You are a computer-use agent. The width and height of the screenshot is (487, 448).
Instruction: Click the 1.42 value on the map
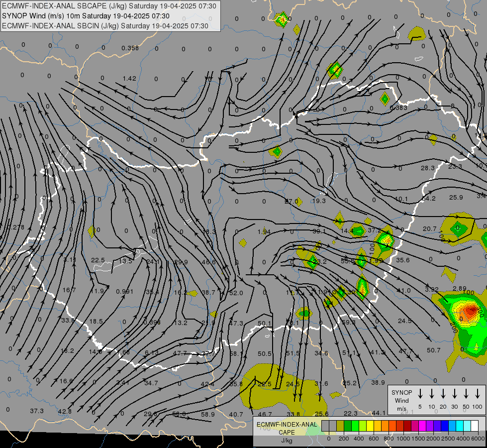click(x=129, y=78)
